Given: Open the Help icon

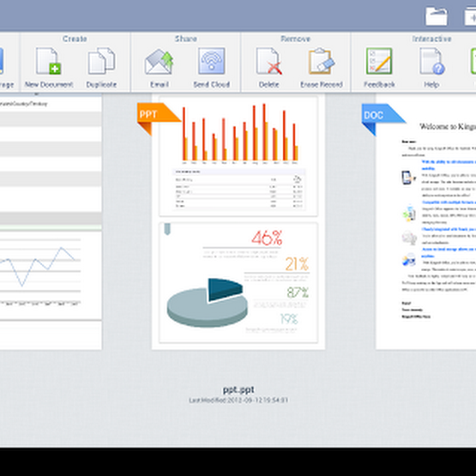Looking at the screenshot, I should [432, 61].
